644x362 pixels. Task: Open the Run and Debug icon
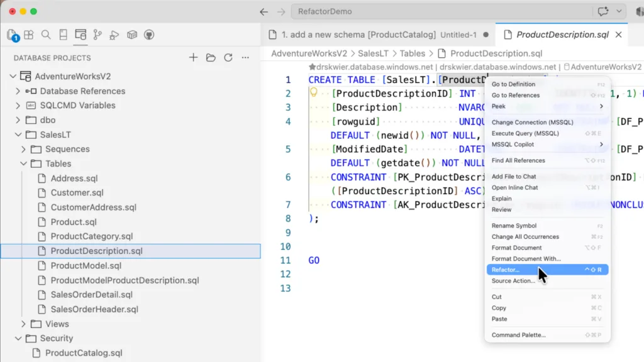click(114, 35)
